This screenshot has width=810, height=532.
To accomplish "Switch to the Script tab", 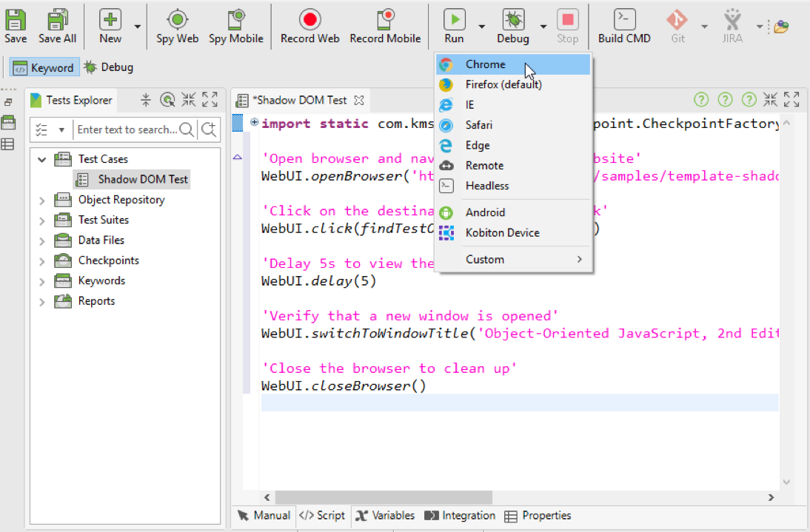I will (x=322, y=515).
